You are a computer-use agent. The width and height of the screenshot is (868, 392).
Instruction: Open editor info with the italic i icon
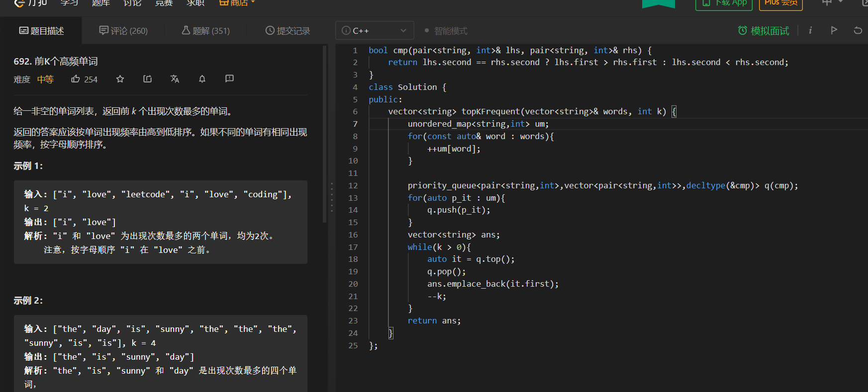coord(810,30)
